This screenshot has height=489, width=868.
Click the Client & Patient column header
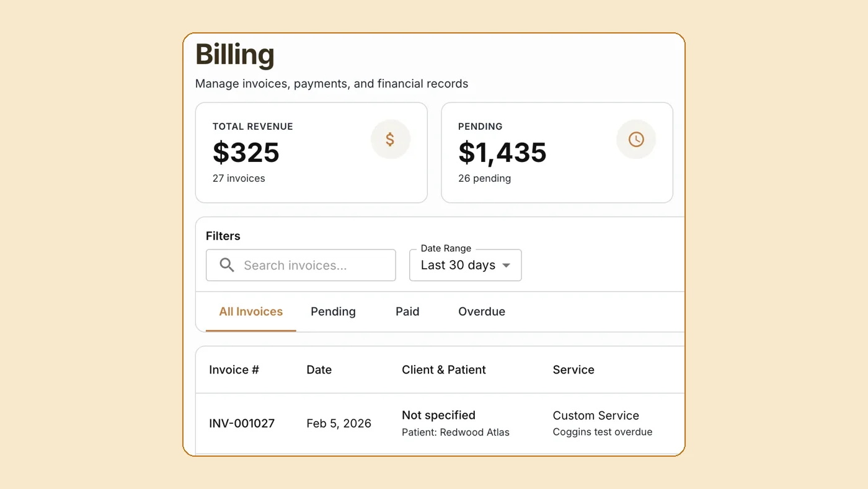[x=444, y=370]
